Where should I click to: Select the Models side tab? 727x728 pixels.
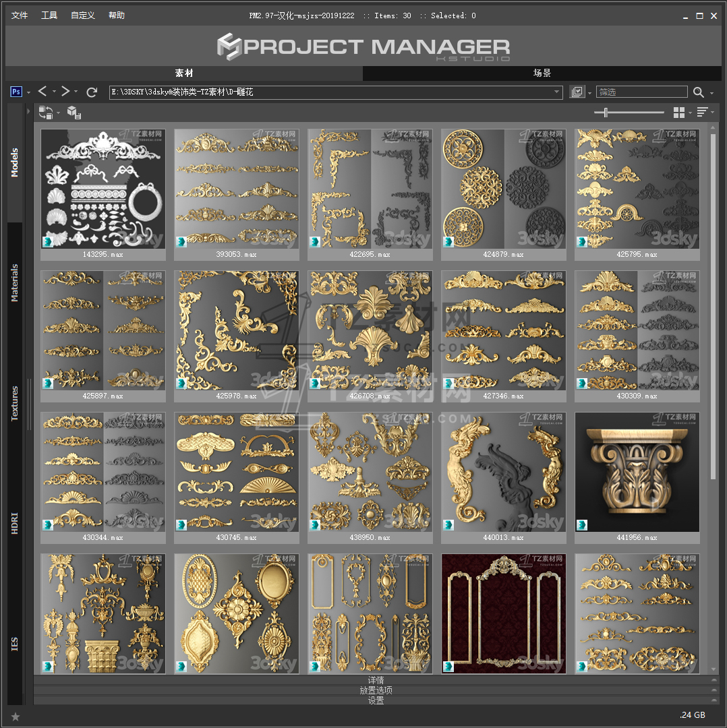[x=15, y=162]
